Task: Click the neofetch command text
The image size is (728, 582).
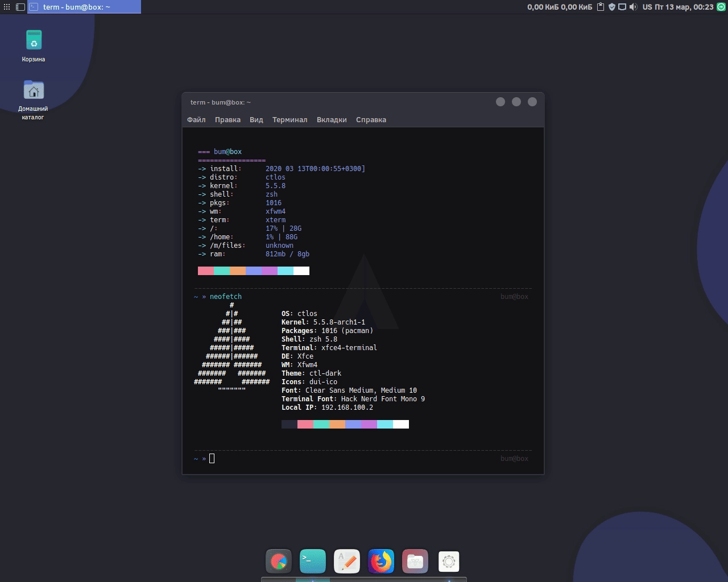Action: (226, 297)
